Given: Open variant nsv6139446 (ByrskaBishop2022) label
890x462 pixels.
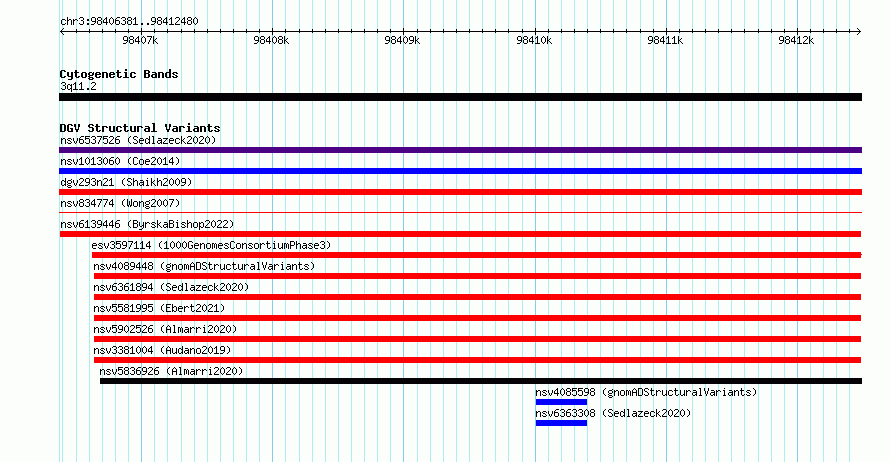Looking at the screenshot, I should tap(147, 224).
